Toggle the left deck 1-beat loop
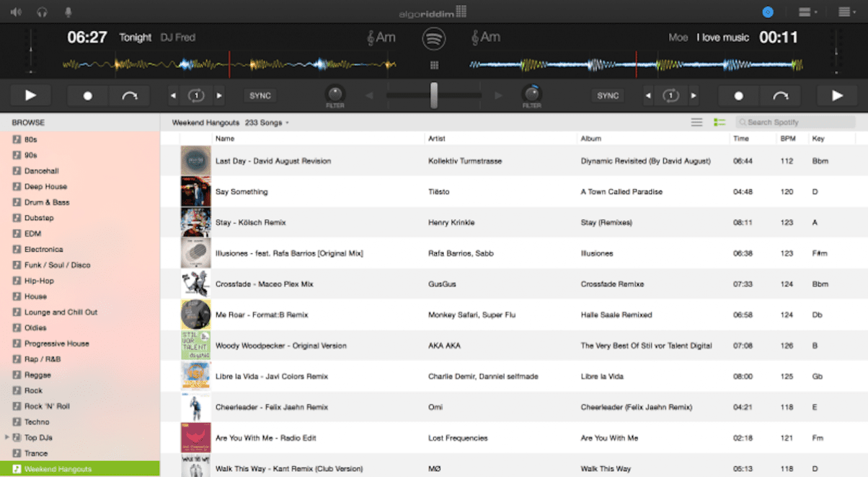This screenshot has height=477, width=868. click(196, 95)
